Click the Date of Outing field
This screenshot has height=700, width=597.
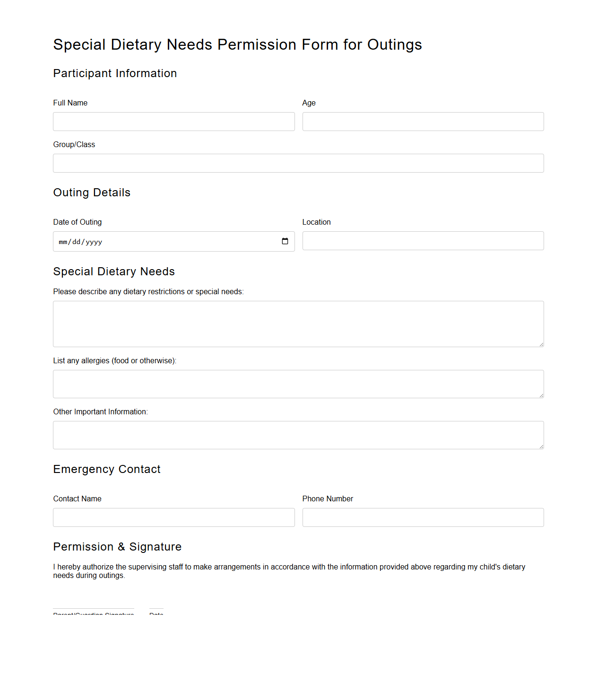[x=142, y=241]
